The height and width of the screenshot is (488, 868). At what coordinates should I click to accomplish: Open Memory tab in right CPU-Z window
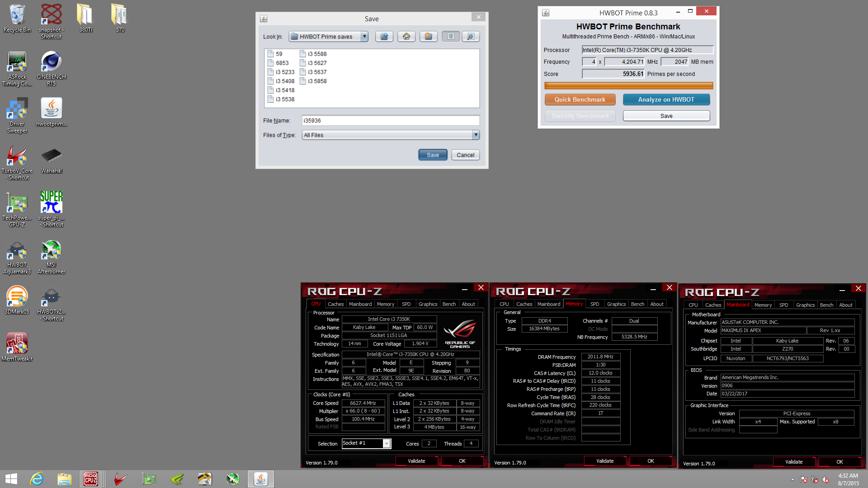pos(763,305)
